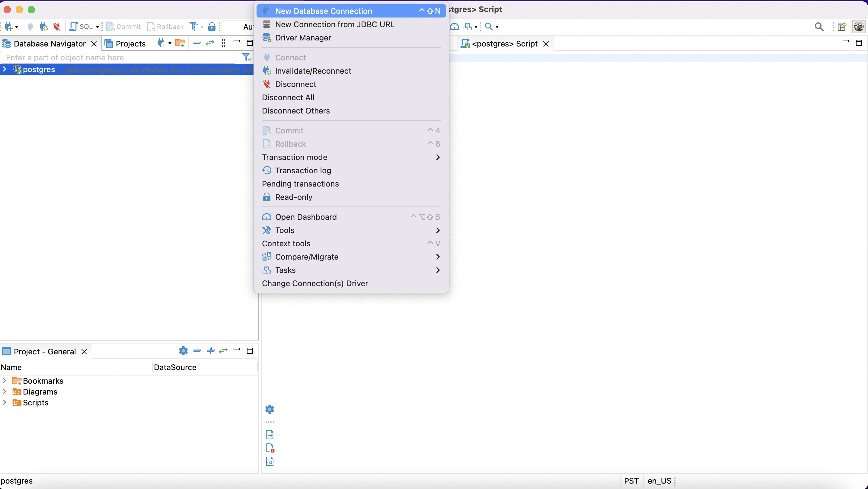Viewport: 868px width, 489px height.
Task: Click the script variables icon in editor sidebar
Action: (270, 461)
